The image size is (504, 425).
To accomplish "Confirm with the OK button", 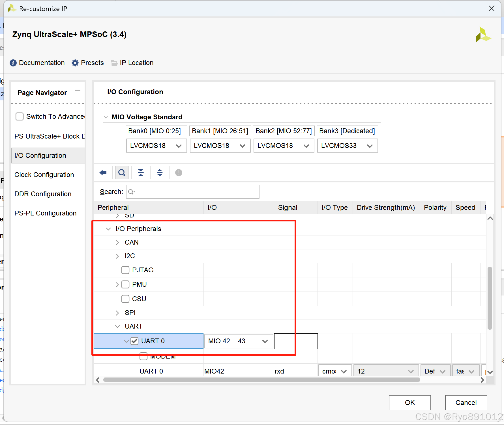I will 410,402.
